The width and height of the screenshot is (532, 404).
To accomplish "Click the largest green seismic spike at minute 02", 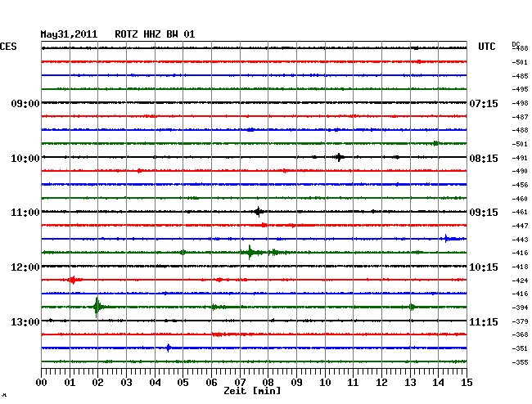I will coord(97,307).
